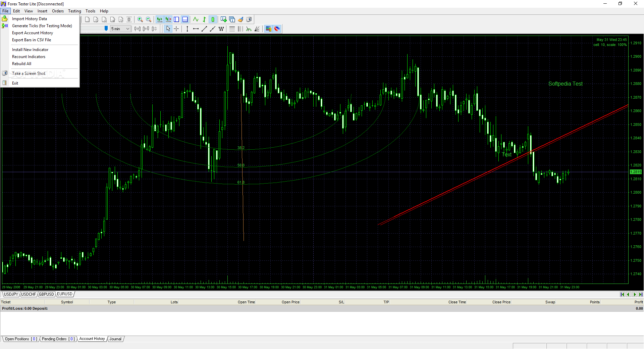Select Recount Indicators menu entry
The width and height of the screenshot is (644, 349).
[x=40, y=57]
